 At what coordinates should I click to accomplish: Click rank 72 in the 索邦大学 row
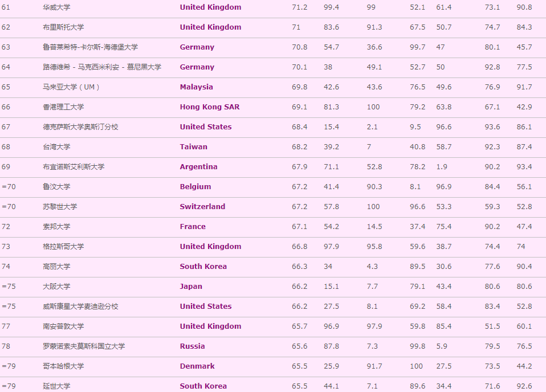coord(6,227)
